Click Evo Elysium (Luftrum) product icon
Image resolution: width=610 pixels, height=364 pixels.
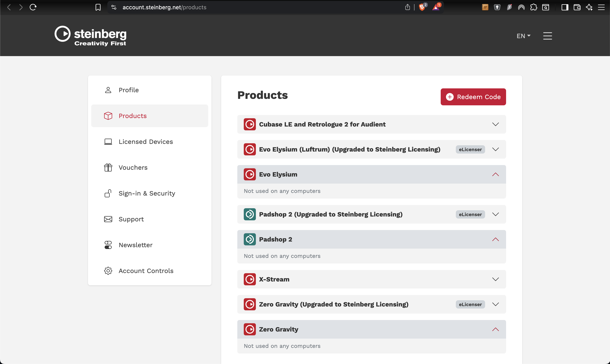(x=250, y=149)
